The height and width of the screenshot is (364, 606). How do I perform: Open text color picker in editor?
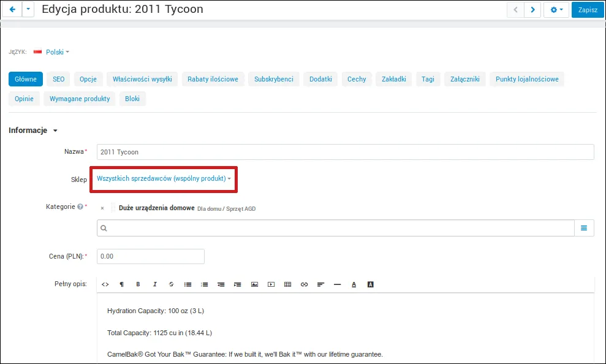pos(354,284)
